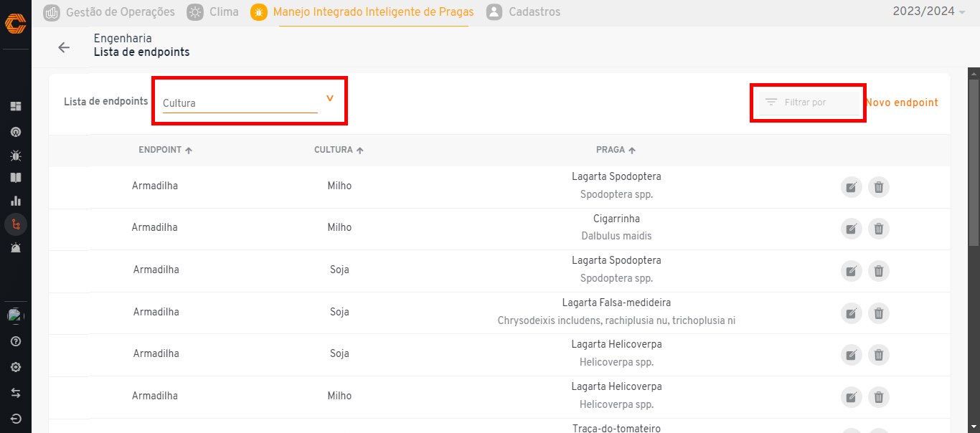The height and width of the screenshot is (433, 980).
Task: Open the alarm siren icon in sidebar
Action: pos(16,248)
